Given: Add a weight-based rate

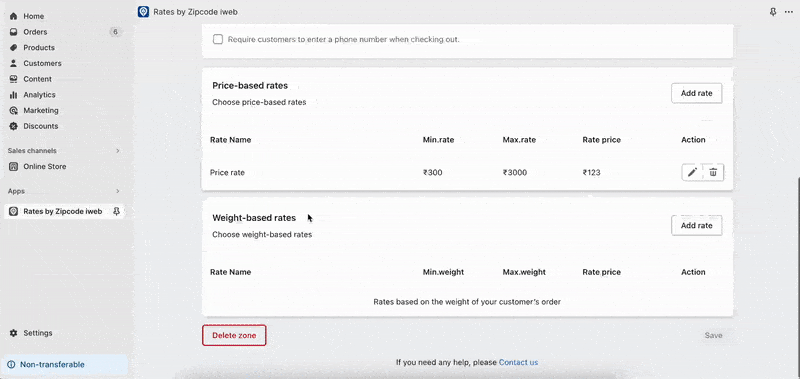Looking at the screenshot, I should coord(696,225).
